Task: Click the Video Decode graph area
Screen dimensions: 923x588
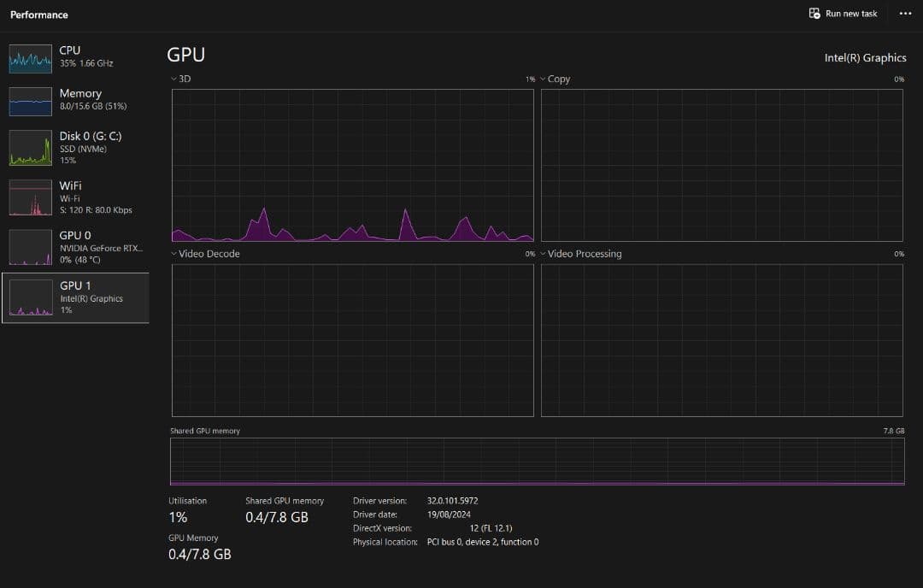Action: [352, 340]
